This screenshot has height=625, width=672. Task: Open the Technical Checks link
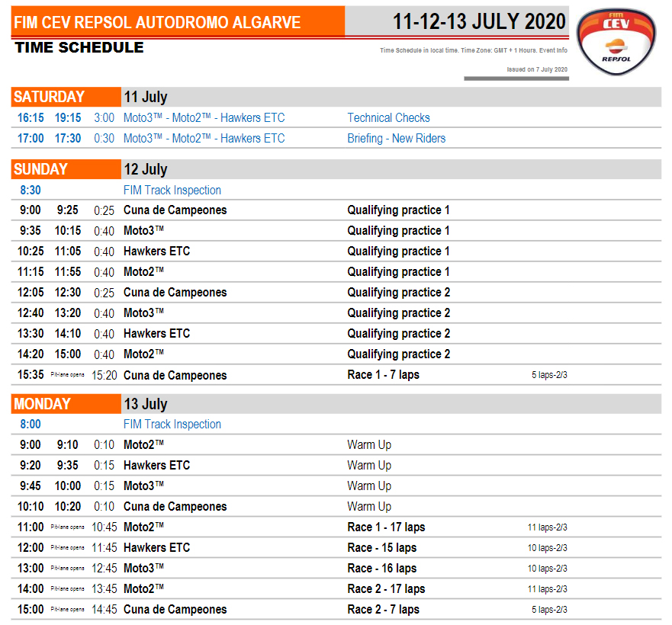[x=388, y=118]
